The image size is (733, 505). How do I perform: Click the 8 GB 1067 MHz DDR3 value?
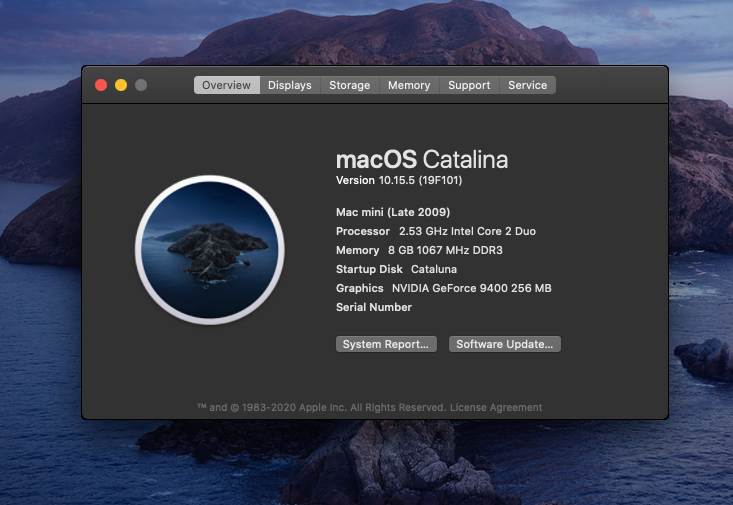coord(446,250)
